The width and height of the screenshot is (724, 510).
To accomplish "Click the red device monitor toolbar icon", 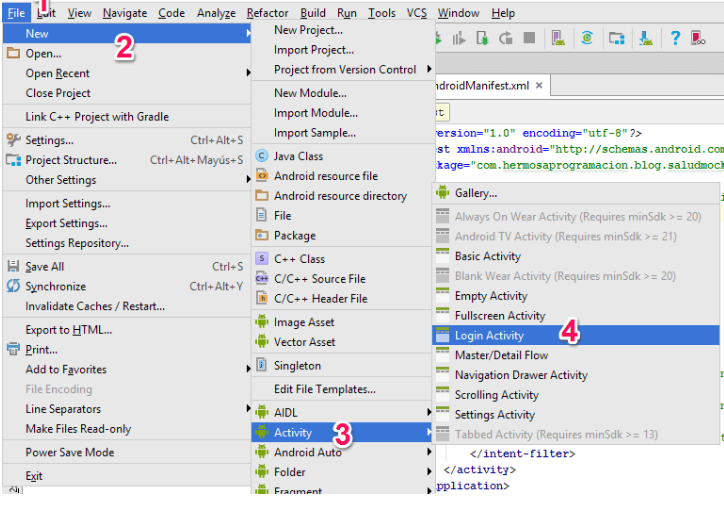I will (698, 38).
